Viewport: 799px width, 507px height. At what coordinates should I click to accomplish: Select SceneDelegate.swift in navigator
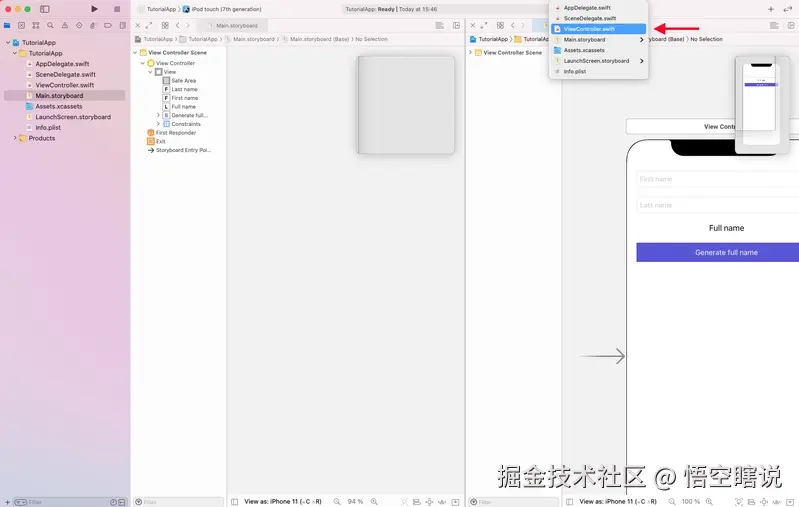click(65, 74)
